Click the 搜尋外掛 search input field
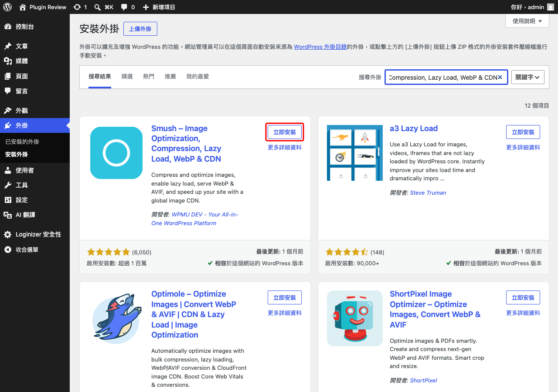Screen dimensions: 558x392 pos(446,77)
